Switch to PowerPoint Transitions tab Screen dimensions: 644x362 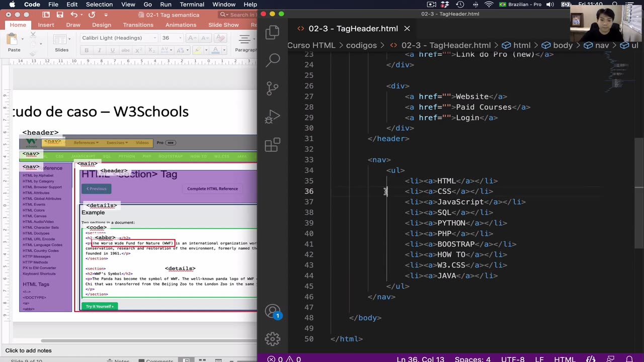coord(138,25)
